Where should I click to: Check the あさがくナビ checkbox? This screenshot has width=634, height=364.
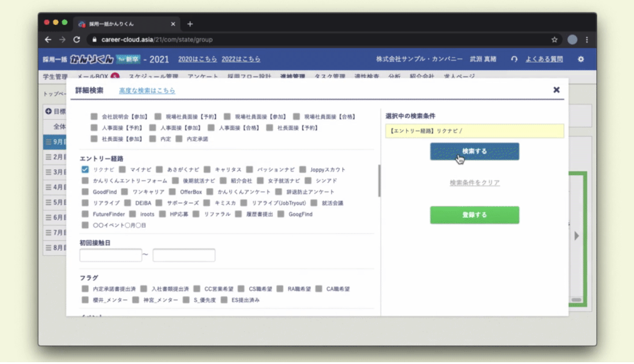coord(159,170)
